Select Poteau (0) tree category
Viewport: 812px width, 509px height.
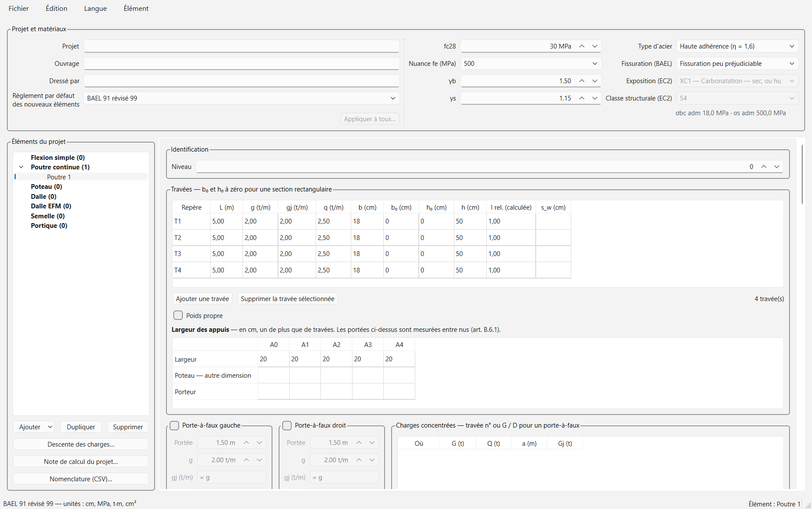pos(46,187)
